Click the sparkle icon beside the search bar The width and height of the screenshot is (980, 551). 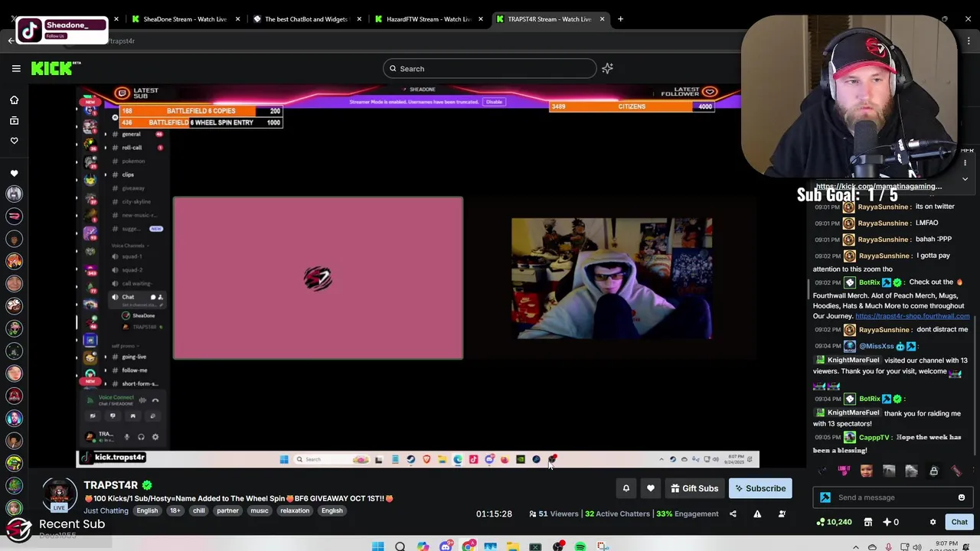pos(607,69)
